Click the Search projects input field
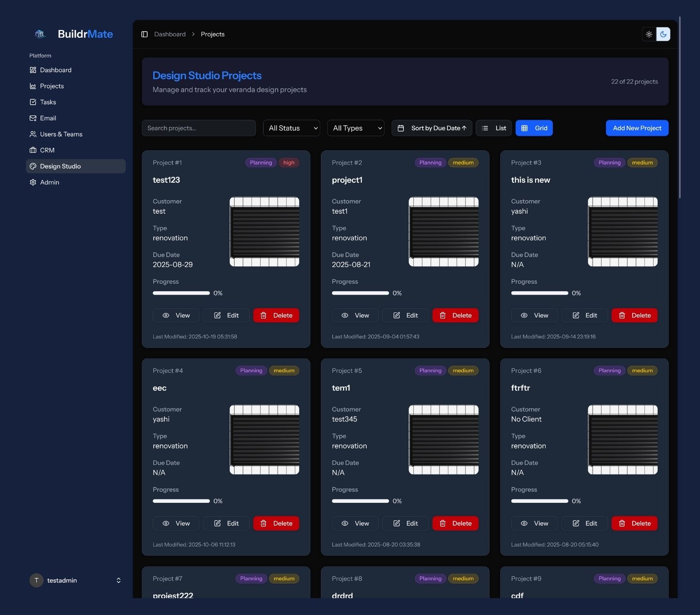700x615 pixels. (198, 128)
